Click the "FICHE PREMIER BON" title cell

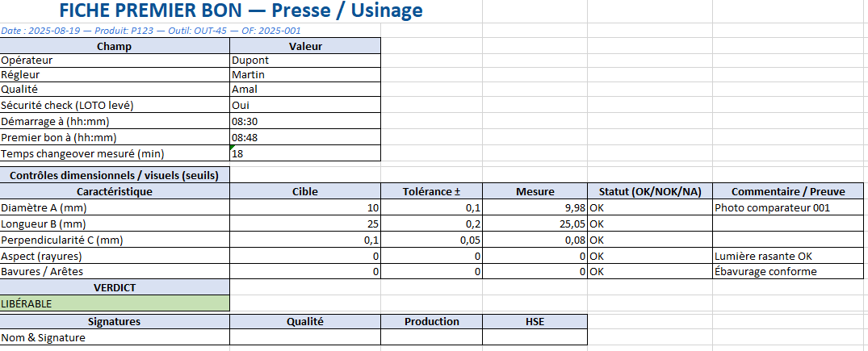pos(241,11)
